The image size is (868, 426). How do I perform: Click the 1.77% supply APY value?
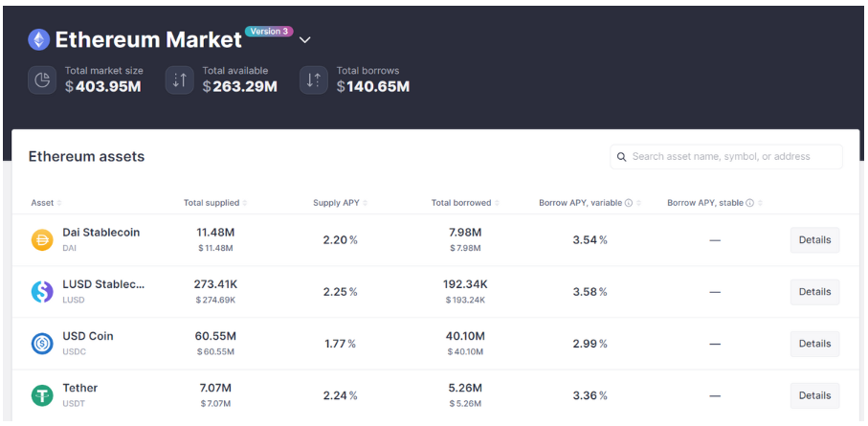tap(341, 344)
